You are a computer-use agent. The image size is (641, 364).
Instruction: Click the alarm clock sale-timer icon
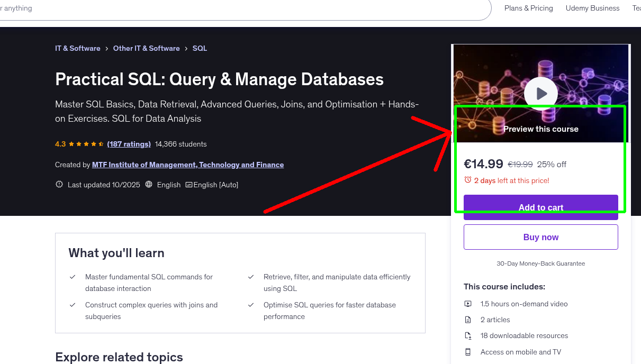[468, 180]
